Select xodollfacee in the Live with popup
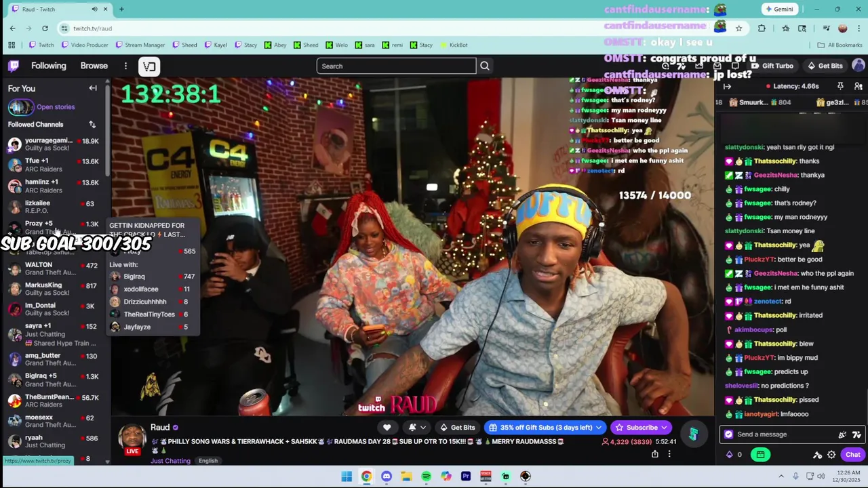The image size is (868, 488). [152, 289]
